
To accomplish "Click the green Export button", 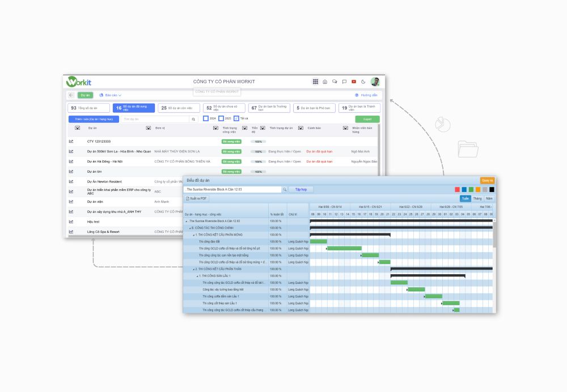I will pyautogui.click(x=367, y=119).
